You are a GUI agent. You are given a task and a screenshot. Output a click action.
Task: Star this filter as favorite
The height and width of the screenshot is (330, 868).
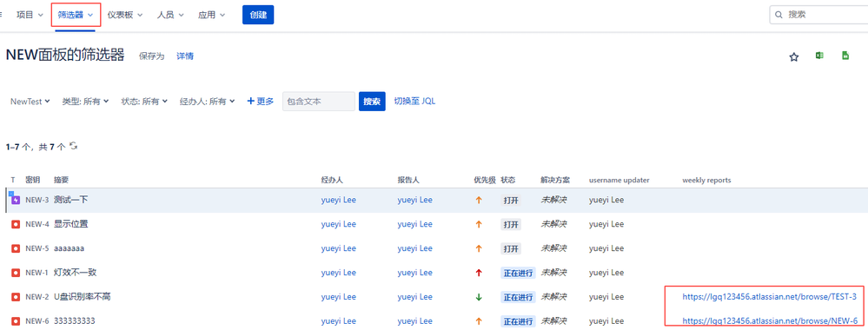point(794,56)
